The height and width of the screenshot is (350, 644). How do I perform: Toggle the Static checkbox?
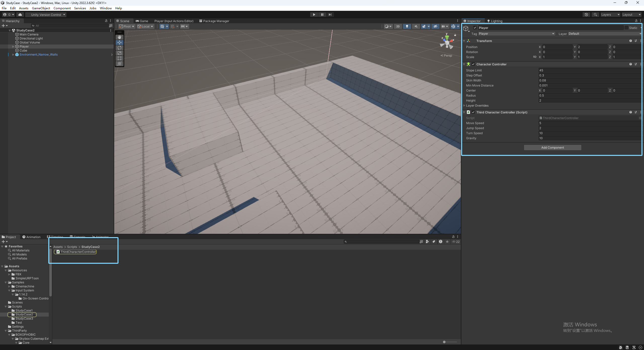pos(626,28)
